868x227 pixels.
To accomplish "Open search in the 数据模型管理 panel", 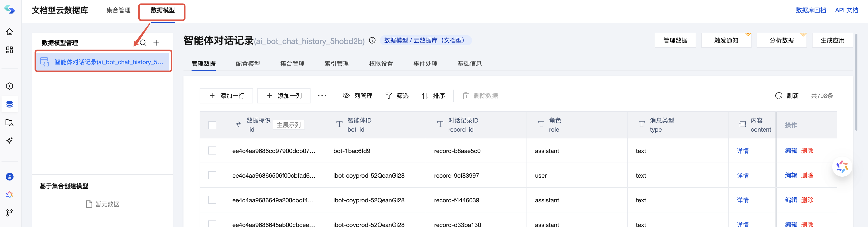I will point(143,43).
